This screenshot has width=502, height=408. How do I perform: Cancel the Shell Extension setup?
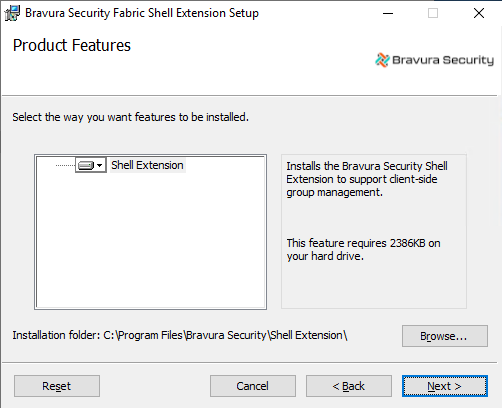click(x=253, y=386)
